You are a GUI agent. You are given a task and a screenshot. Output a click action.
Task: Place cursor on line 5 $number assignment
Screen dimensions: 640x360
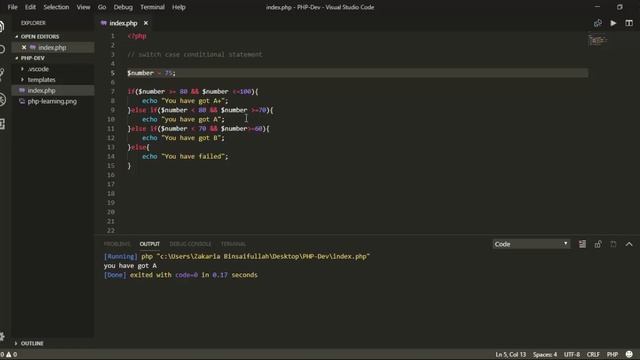click(151, 73)
